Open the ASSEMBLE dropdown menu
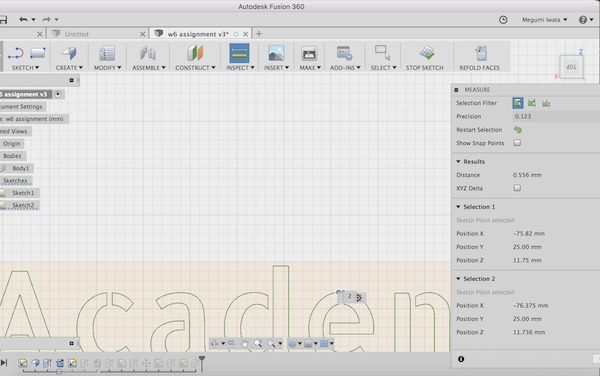The image size is (600, 376). point(149,68)
